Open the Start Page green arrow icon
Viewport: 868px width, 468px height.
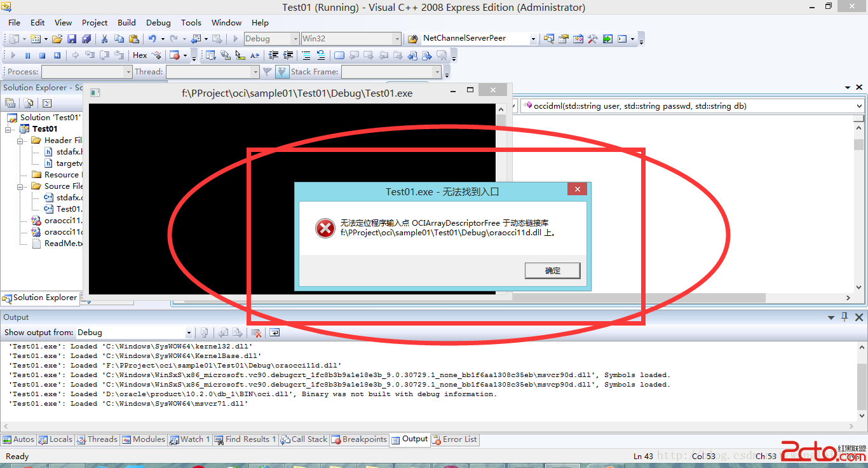(x=607, y=39)
